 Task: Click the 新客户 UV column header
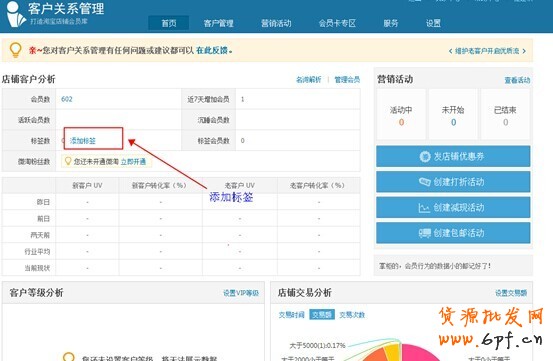pos(87,185)
